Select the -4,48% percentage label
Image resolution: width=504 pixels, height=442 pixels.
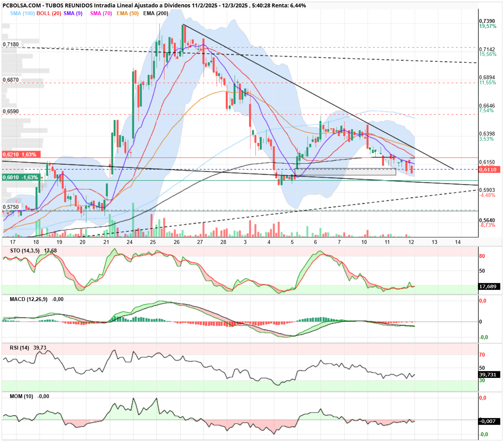(487, 195)
